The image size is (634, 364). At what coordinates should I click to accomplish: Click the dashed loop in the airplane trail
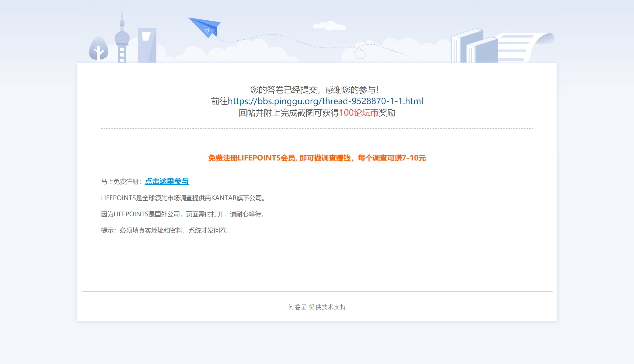360,54
